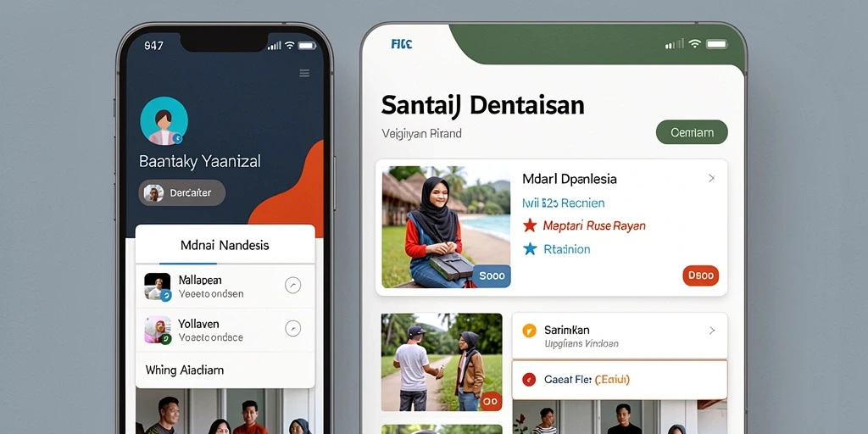This screenshot has height=434, width=868.
Task: Click the battery icon on the dark phone
Action: (x=308, y=46)
